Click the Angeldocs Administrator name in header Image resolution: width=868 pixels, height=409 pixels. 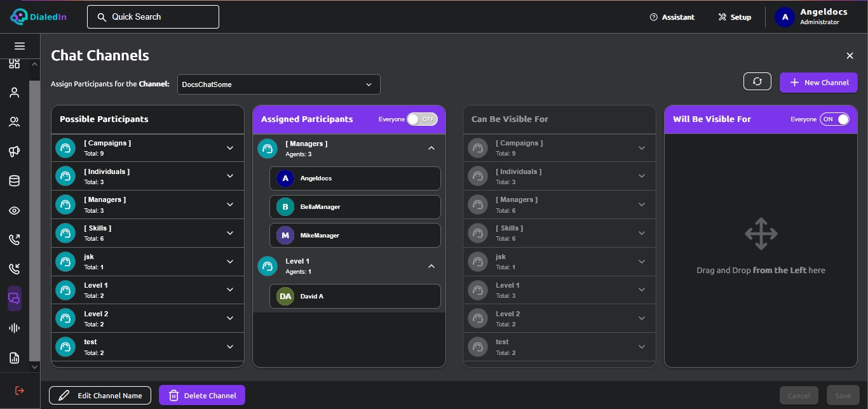(x=824, y=17)
